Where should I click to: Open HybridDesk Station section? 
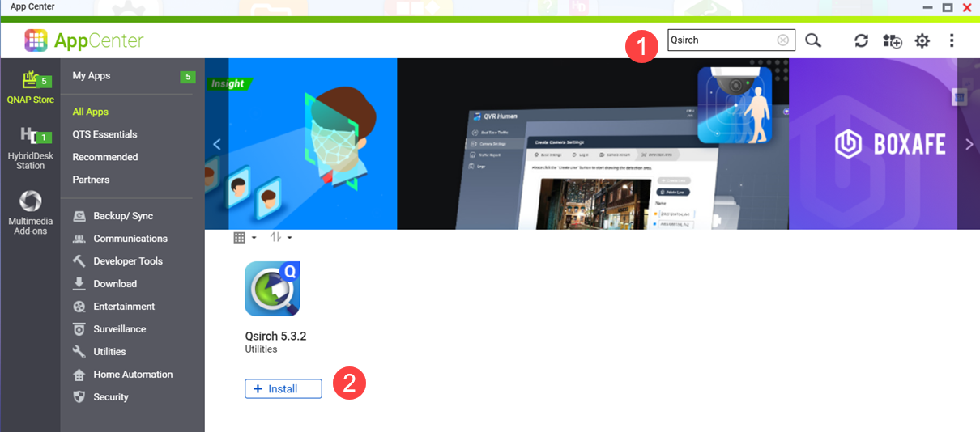pos(30,148)
